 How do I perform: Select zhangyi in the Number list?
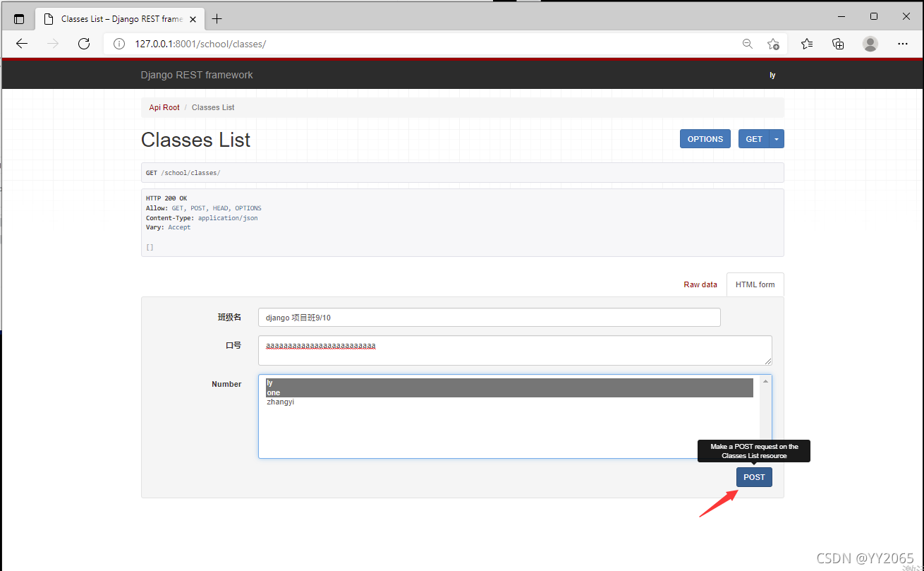pos(509,402)
